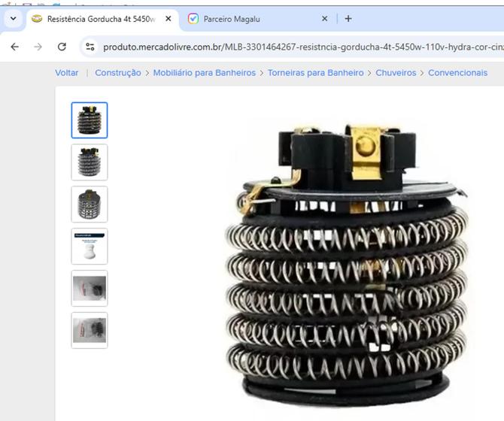Open Chuveiros breadcrumb link
504x421 pixels.
pyautogui.click(x=396, y=73)
